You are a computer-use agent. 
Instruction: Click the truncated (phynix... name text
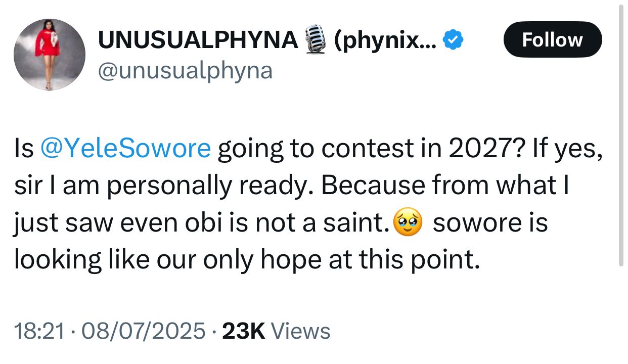point(385,39)
